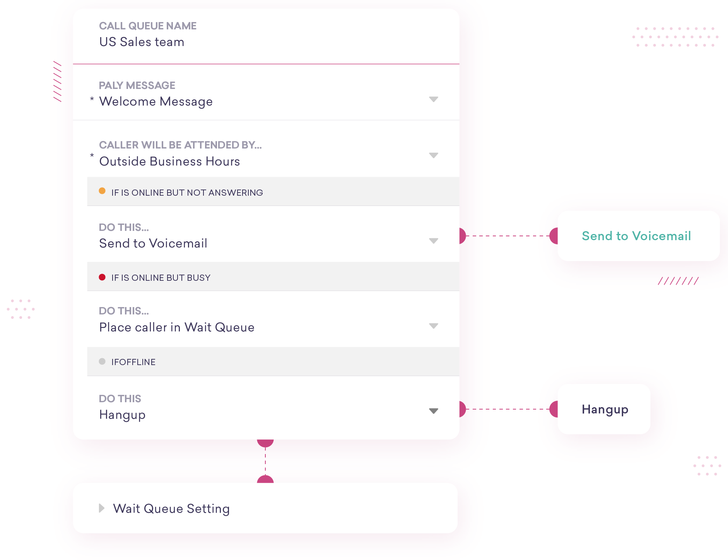Select the IF IS ONLINE BUT BUSY condition row

(271, 277)
